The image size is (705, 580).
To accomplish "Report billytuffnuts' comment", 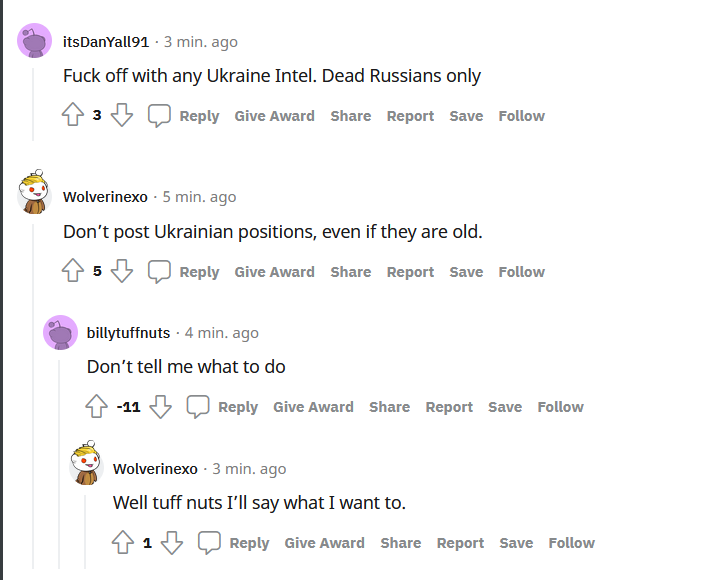I will [x=449, y=407].
